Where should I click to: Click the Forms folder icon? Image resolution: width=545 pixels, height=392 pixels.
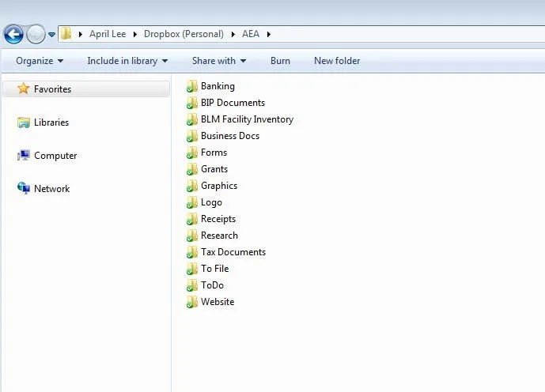pyautogui.click(x=192, y=153)
